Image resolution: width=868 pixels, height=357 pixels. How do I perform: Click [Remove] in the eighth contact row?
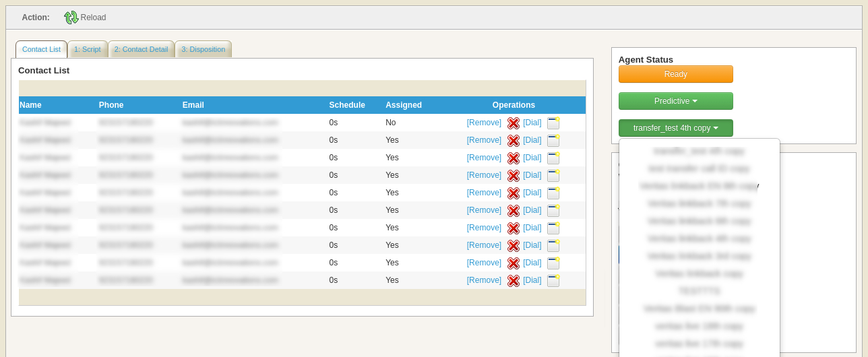pyautogui.click(x=484, y=245)
